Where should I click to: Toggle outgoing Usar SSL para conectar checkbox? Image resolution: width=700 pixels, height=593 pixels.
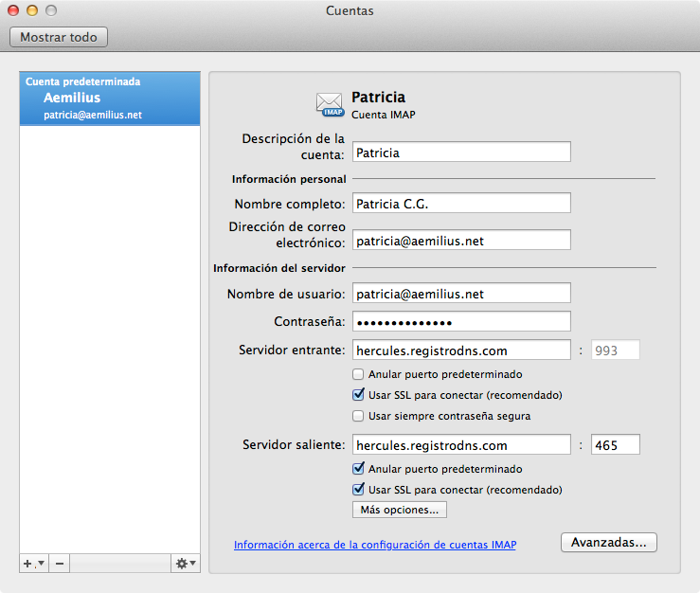358,490
